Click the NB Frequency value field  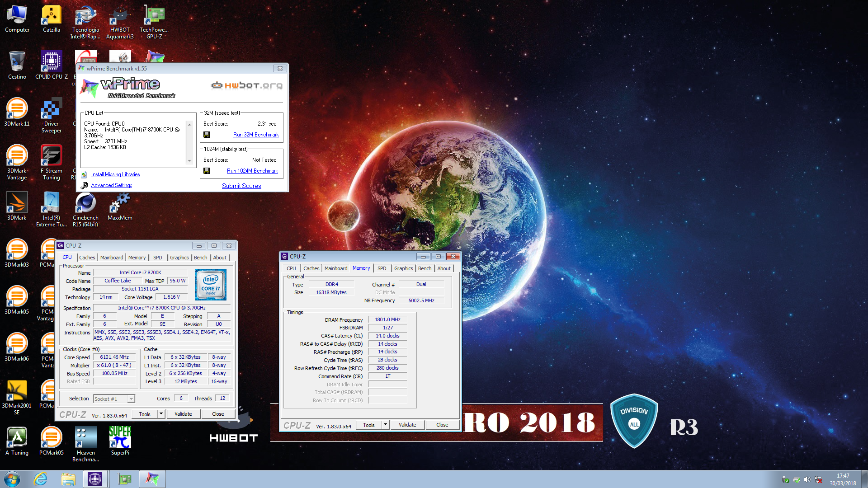pos(421,300)
